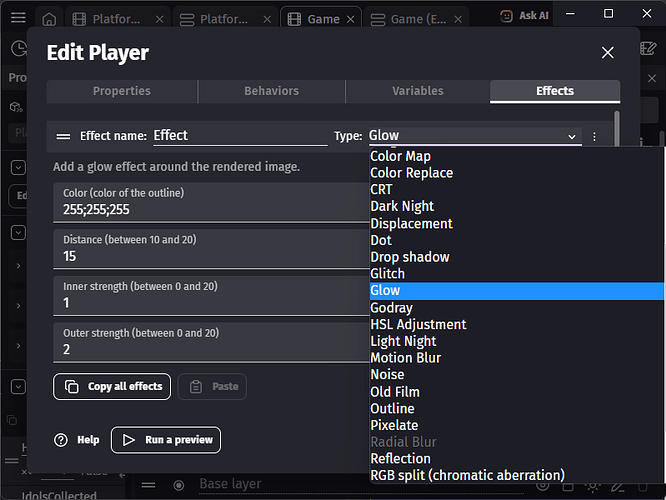Select Drop shadow from effect list
Image resolution: width=666 pixels, height=500 pixels.
410,257
